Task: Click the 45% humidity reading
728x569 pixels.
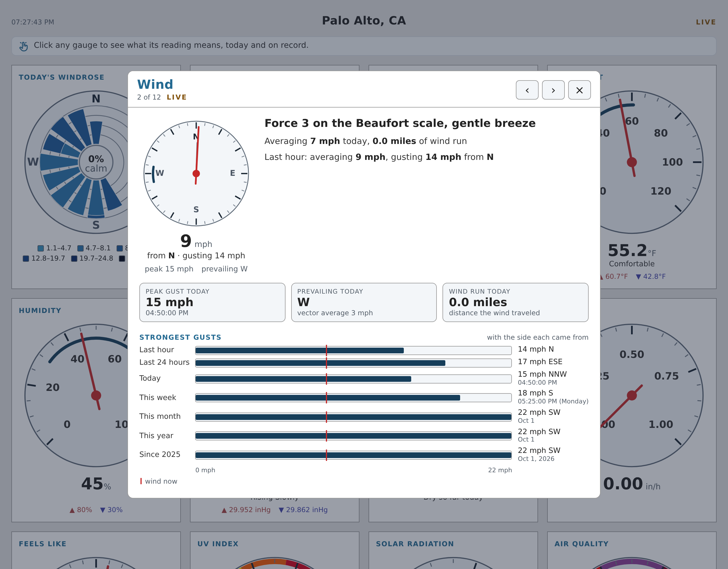Action: 96,484
